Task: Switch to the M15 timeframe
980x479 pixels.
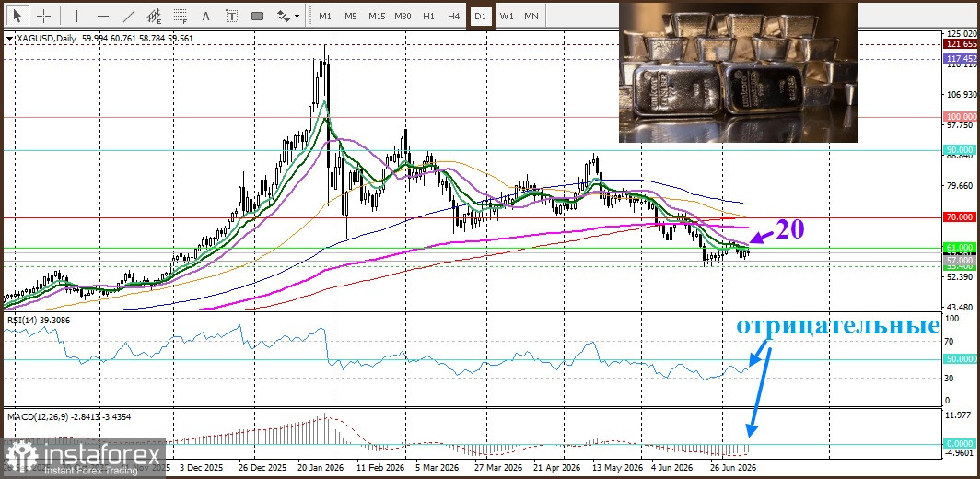Action: click(376, 16)
